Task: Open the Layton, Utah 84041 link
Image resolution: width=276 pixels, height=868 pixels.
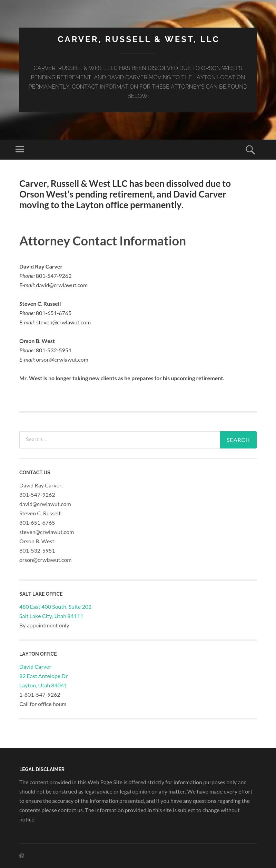Action: pyautogui.click(x=43, y=685)
